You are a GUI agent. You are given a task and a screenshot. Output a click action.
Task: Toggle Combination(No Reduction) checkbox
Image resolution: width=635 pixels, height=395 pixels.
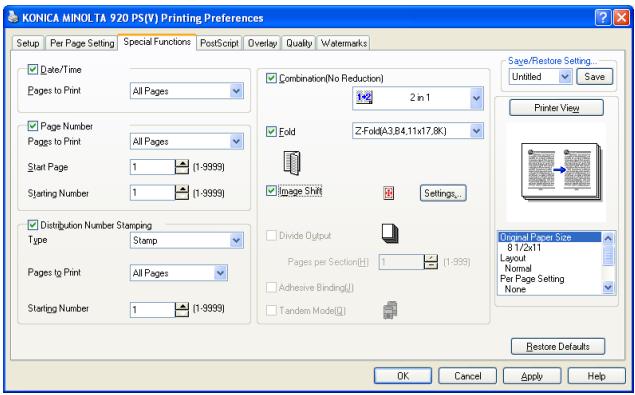pyautogui.click(x=271, y=78)
